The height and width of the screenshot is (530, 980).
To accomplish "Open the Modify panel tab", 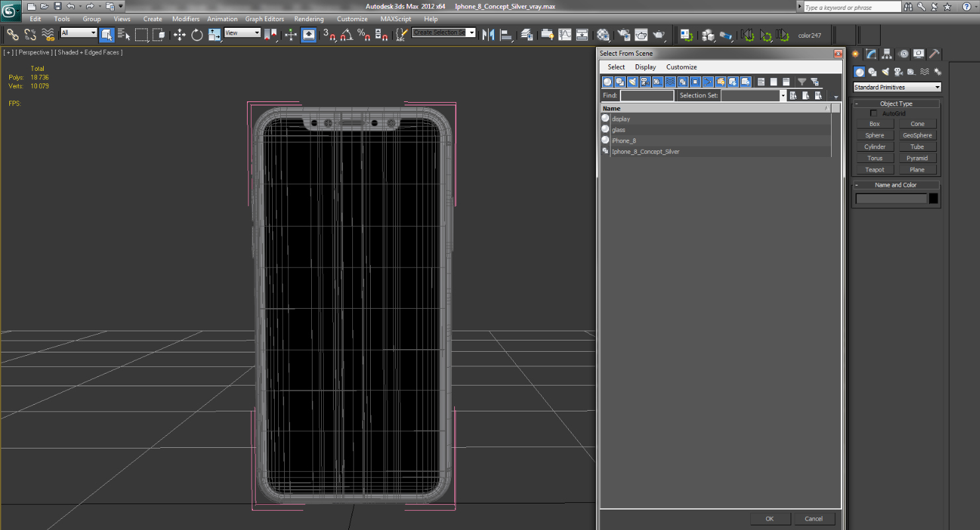I will click(871, 54).
